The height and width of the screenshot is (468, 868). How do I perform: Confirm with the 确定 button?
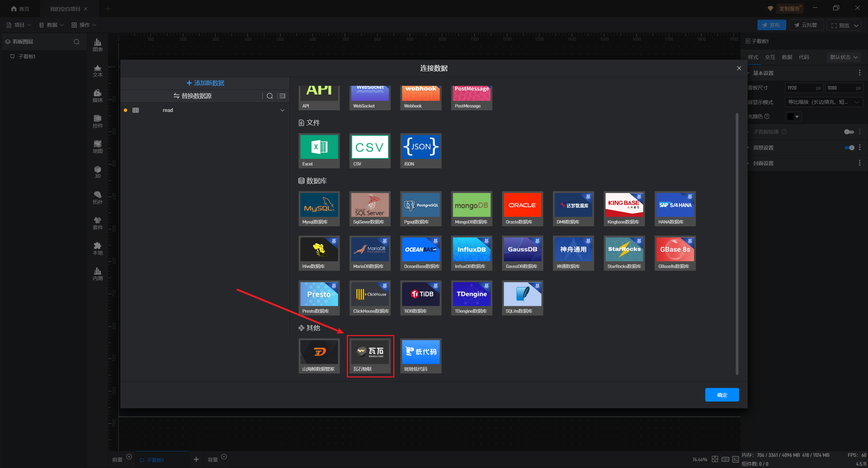click(722, 395)
